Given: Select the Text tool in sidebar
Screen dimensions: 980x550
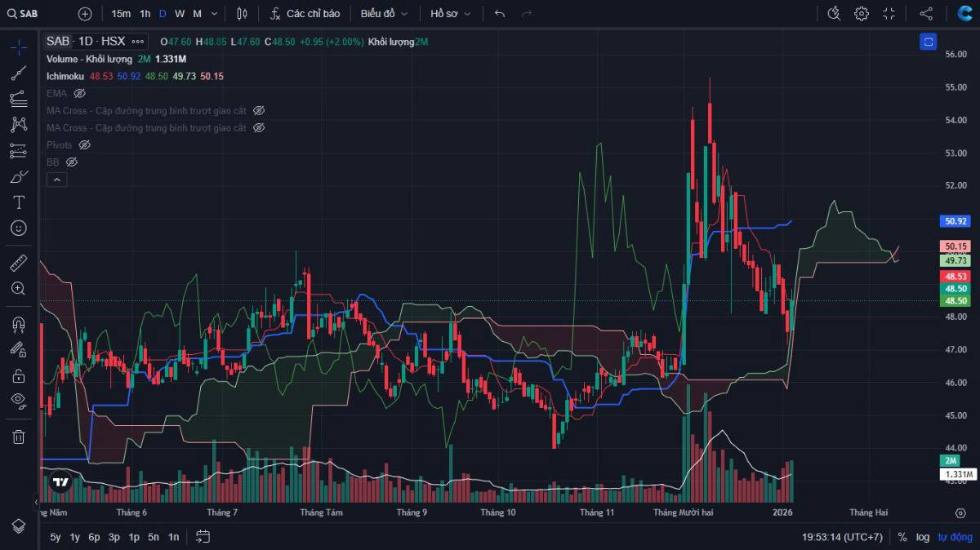Looking at the screenshot, I should click(x=18, y=202).
